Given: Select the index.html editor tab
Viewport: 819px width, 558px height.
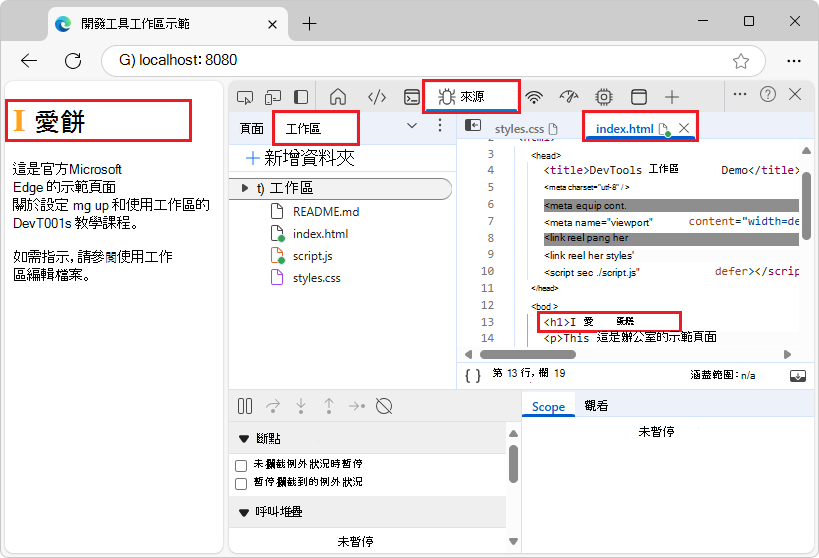Looking at the screenshot, I should (625, 129).
